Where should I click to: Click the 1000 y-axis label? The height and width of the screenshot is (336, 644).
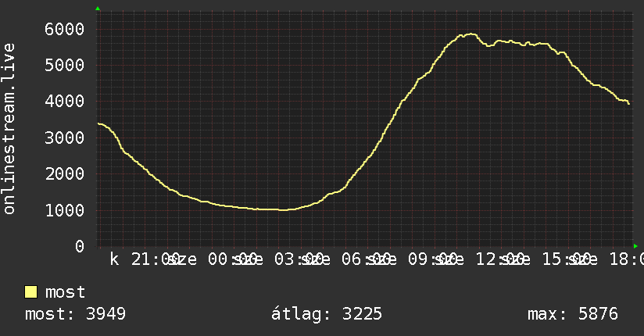click(65, 210)
